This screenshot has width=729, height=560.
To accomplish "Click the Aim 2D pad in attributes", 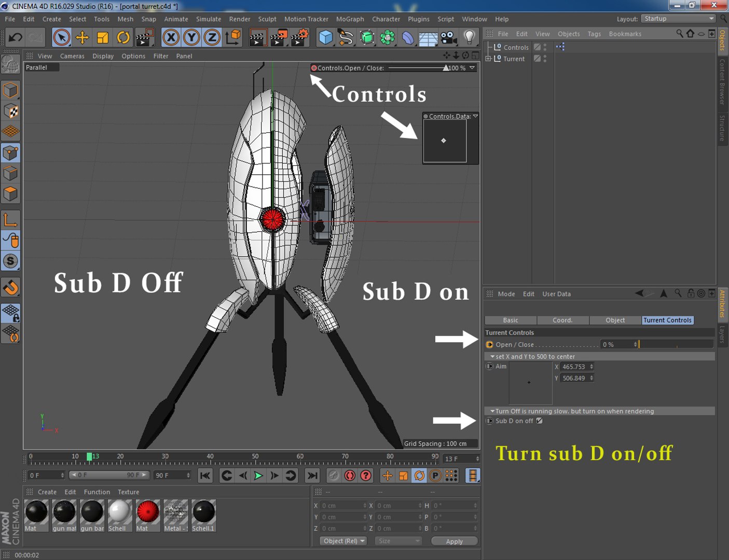I will click(x=530, y=383).
